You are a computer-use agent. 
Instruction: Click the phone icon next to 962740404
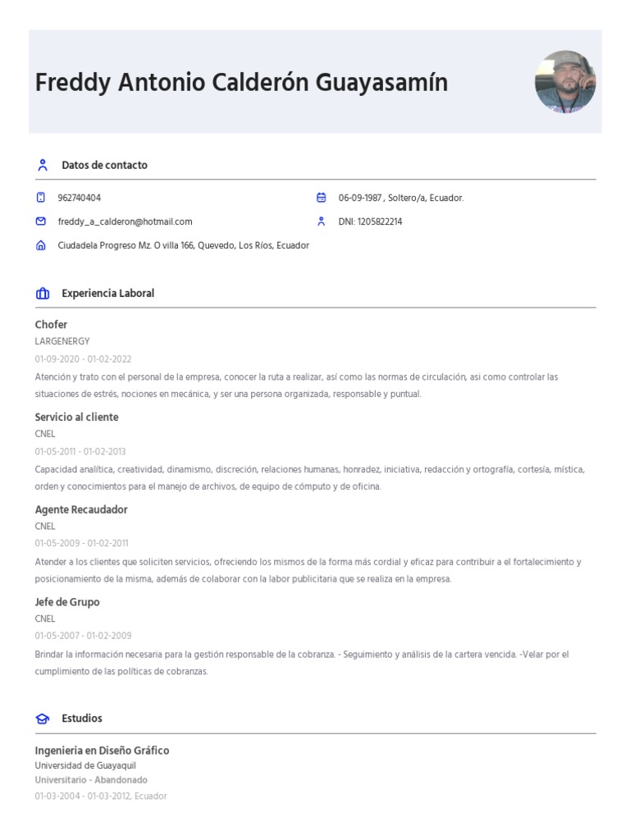click(41, 198)
